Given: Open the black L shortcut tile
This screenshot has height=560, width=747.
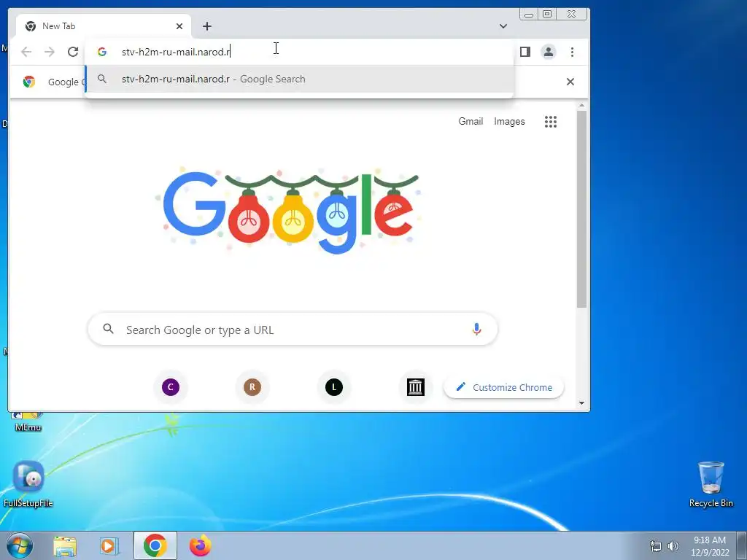Looking at the screenshot, I should coord(334,387).
